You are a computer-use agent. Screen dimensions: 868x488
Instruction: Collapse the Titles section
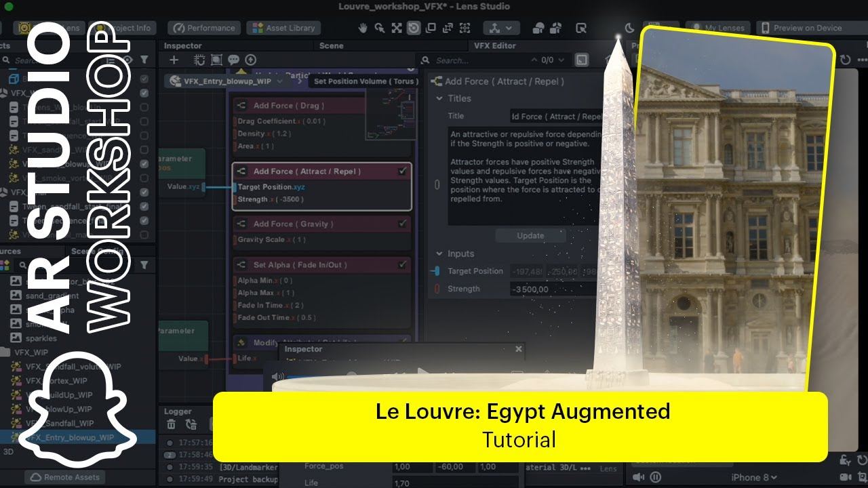[x=440, y=98]
